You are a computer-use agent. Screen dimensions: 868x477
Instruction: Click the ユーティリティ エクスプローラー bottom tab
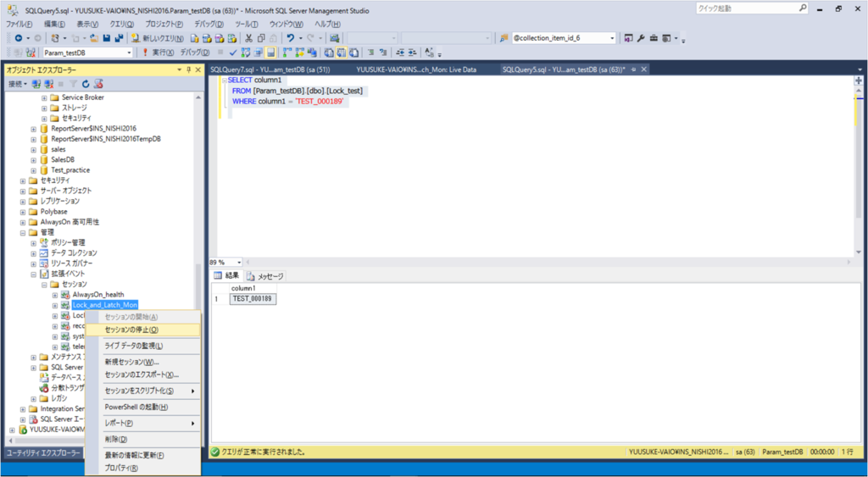click(44, 452)
